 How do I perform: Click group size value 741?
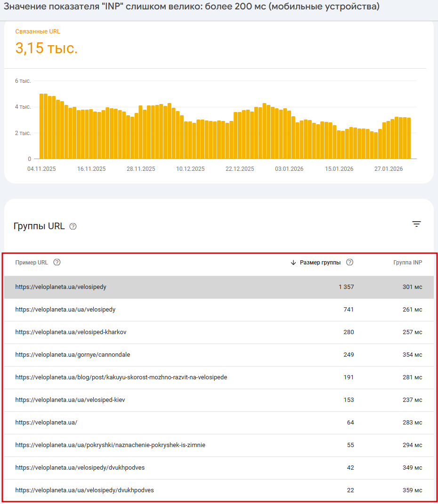[x=349, y=310]
